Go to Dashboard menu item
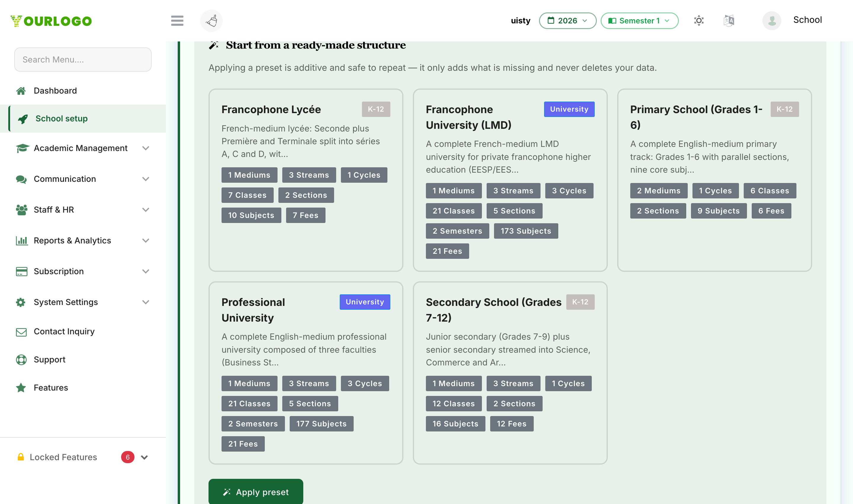This screenshot has width=853, height=504. [x=83, y=91]
